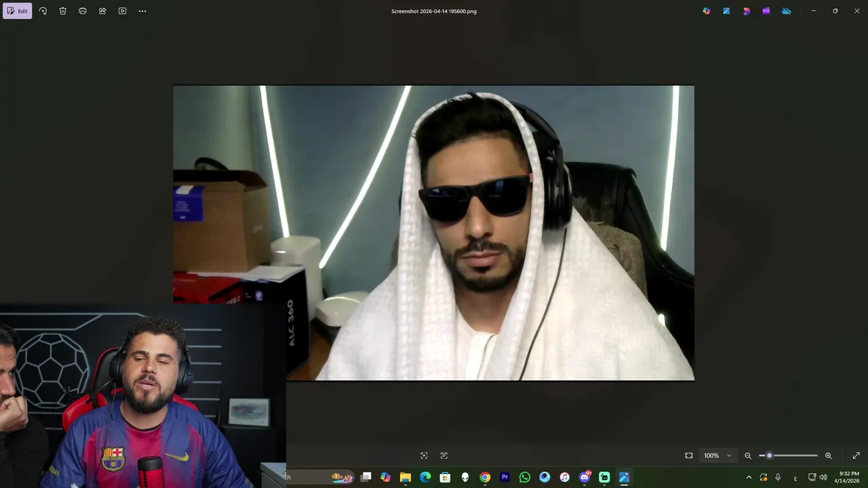Open Premiere Pro from the taskbar

point(505,477)
